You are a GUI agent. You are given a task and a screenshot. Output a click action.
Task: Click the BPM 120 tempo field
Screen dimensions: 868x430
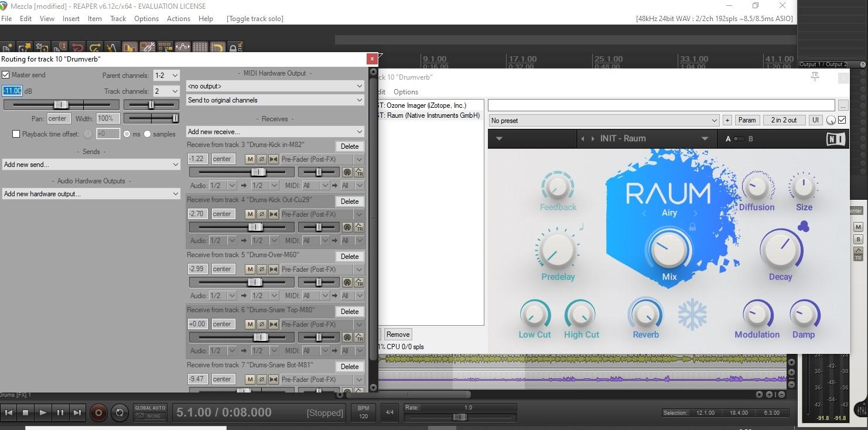tap(363, 412)
